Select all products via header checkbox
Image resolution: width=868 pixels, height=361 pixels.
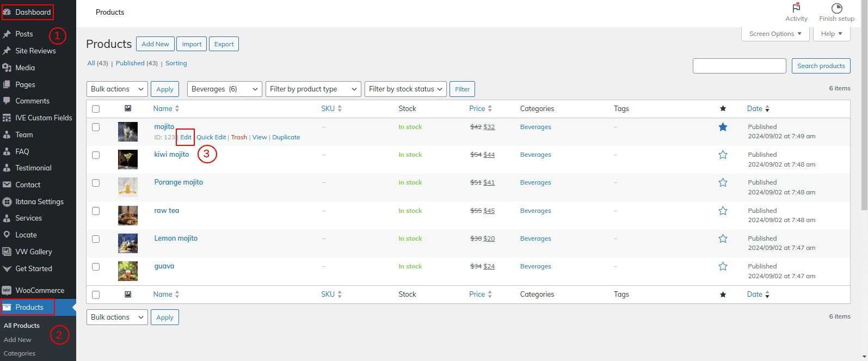pos(96,109)
